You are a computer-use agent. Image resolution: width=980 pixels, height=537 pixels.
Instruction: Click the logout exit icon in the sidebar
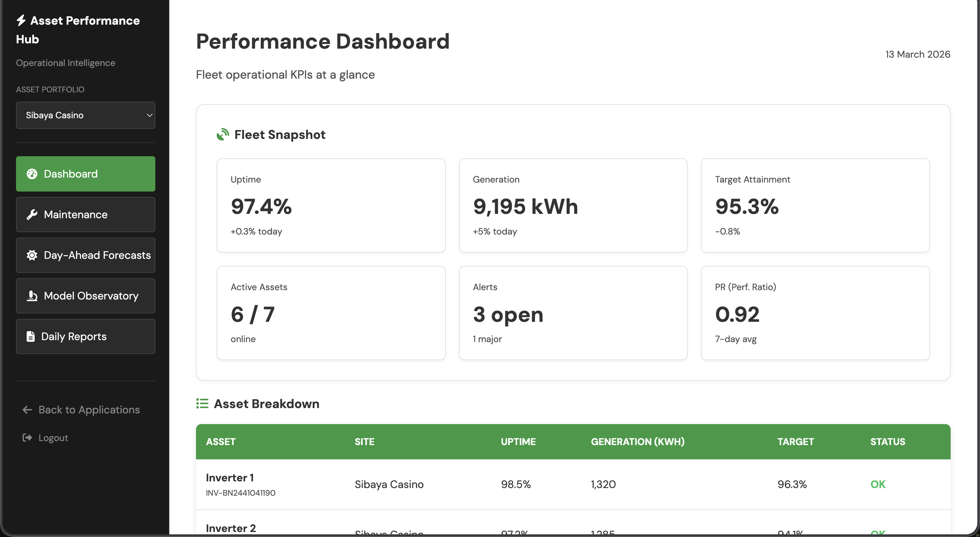[27, 438]
